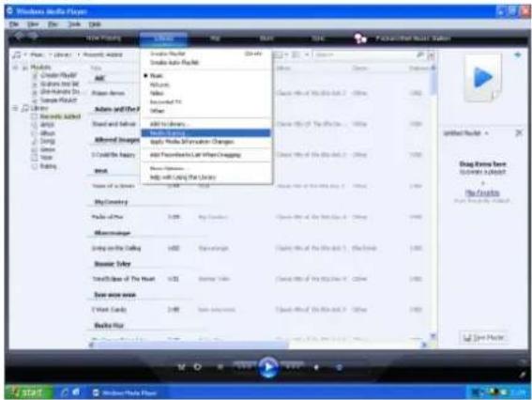Open the Library tab dropdown
Image resolution: width=532 pixels, height=400 pixels.
coord(163,38)
